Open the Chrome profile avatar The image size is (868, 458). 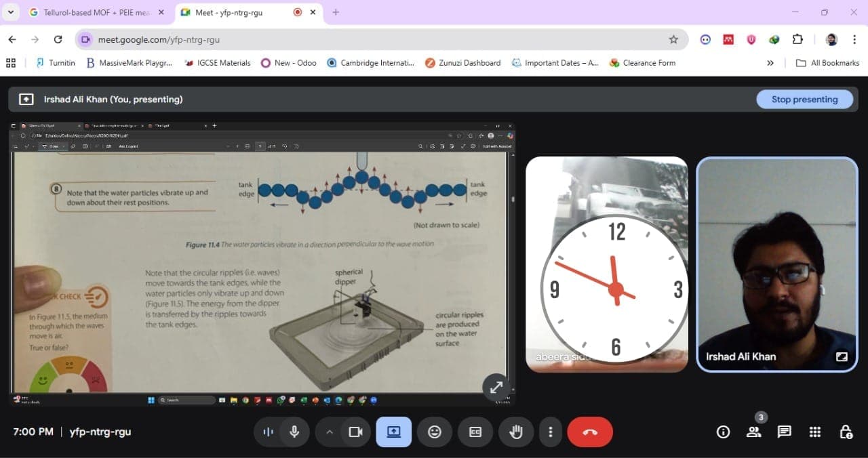(x=831, y=39)
